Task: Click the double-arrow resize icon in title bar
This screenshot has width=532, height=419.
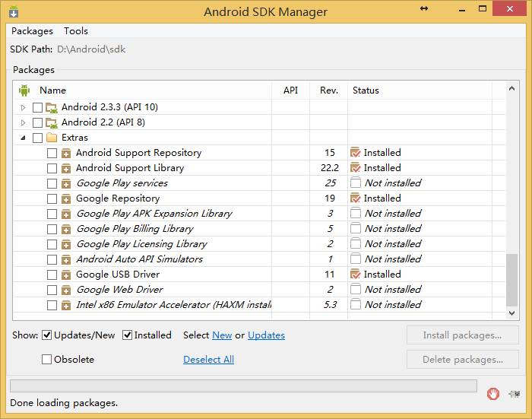Action: (x=424, y=9)
